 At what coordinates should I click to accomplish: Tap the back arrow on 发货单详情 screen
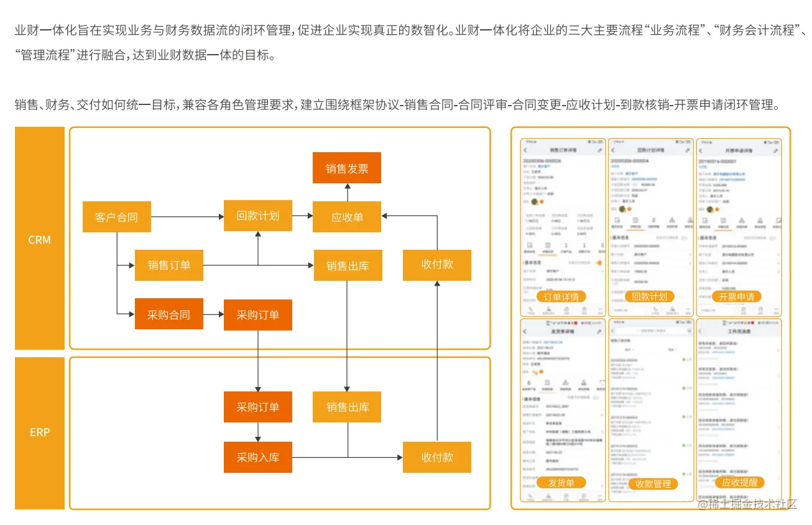524,331
